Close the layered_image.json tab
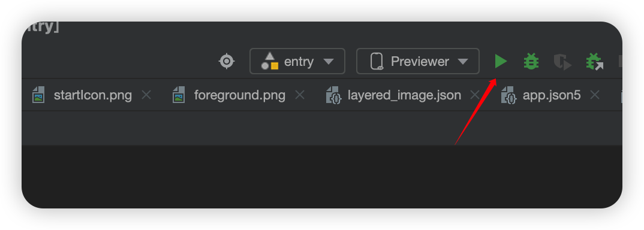 tap(475, 95)
